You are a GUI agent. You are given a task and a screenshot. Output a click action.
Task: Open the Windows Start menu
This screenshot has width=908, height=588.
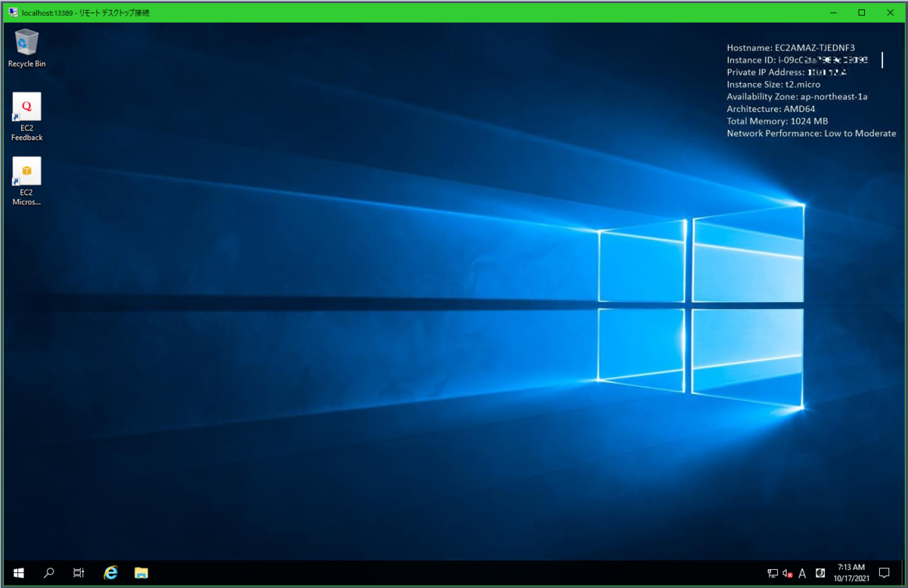pyautogui.click(x=19, y=573)
